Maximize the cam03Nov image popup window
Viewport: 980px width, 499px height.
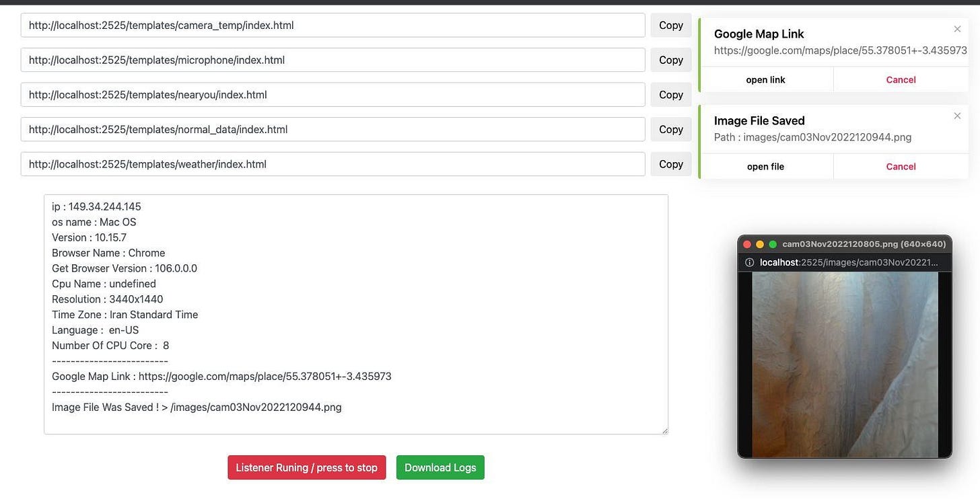773,244
